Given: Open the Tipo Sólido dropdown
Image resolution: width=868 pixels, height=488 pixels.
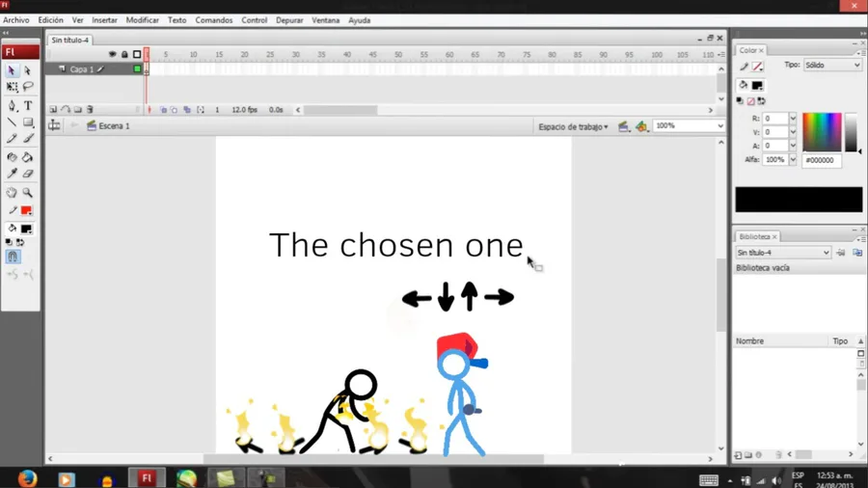Looking at the screenshot, I should coord(832,65).
